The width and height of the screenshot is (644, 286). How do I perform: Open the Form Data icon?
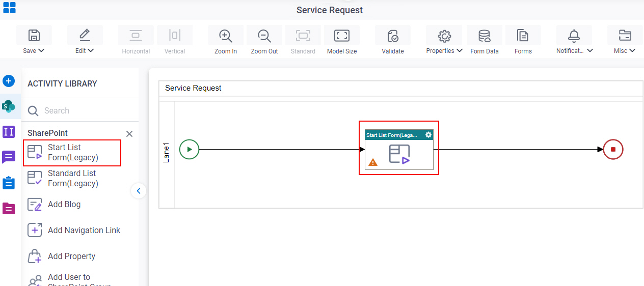point(484,36)
